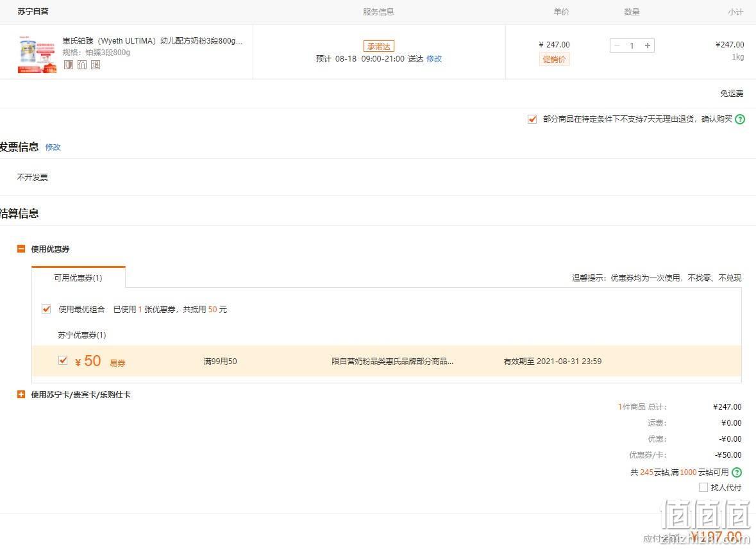Open the Wyeth ULTIMA product thumbnail image
756x550 pixels.
(37, 54)
